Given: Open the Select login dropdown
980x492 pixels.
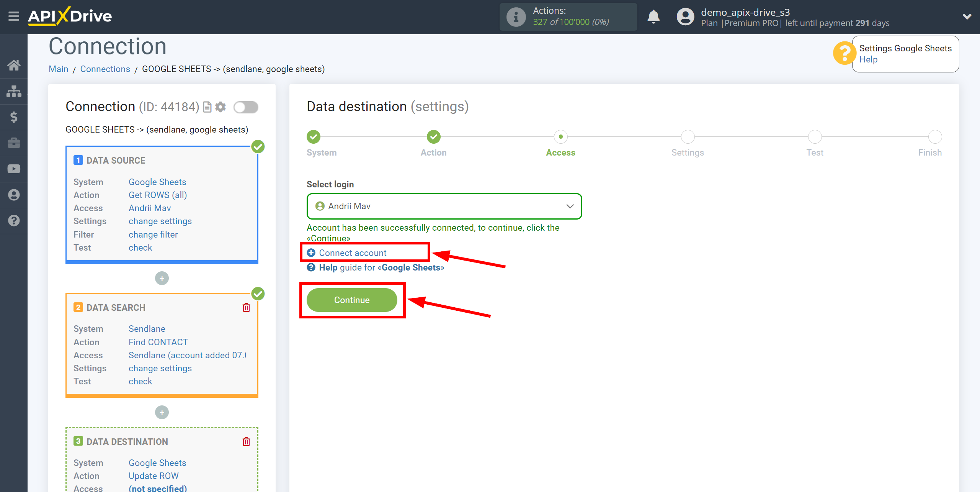Looking at the screenshot, I should (444, 206).
